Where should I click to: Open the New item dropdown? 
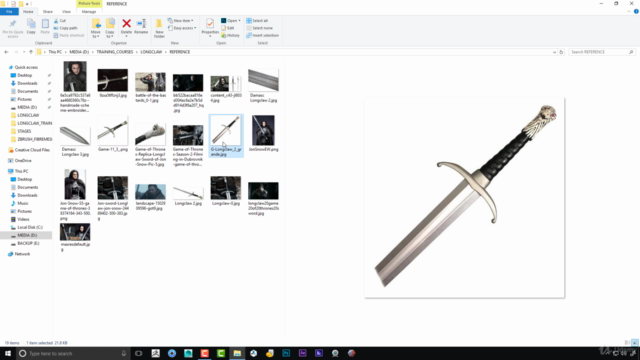coord(180,21)
